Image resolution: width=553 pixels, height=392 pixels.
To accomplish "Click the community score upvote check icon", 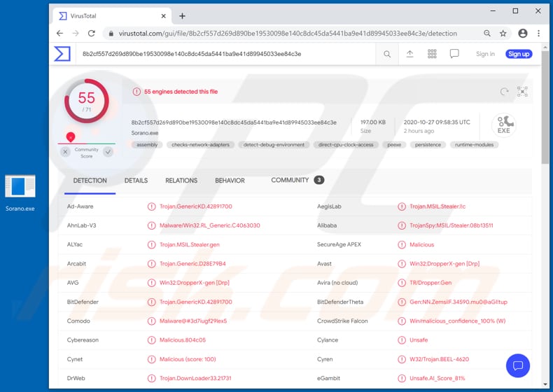I will tap(108, 152).
